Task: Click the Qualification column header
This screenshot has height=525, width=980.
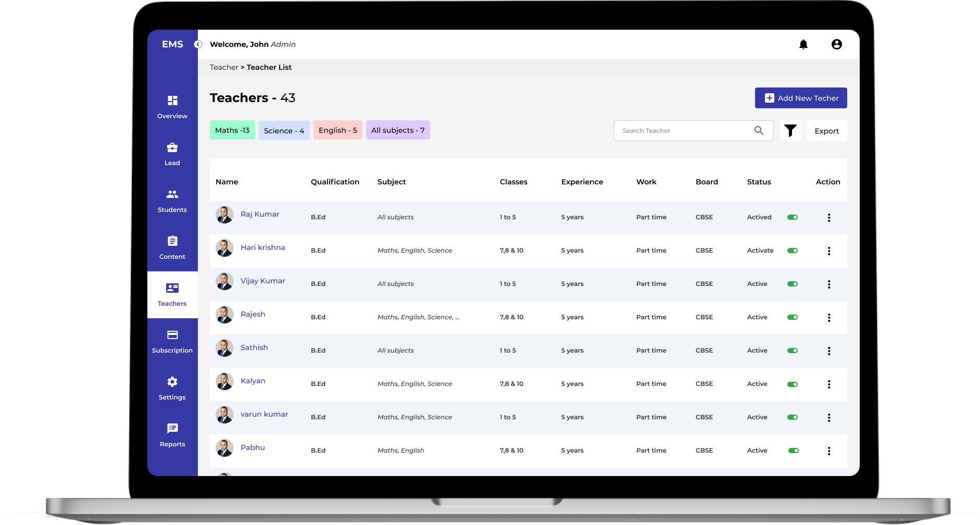Action: (x=335, y=182)
